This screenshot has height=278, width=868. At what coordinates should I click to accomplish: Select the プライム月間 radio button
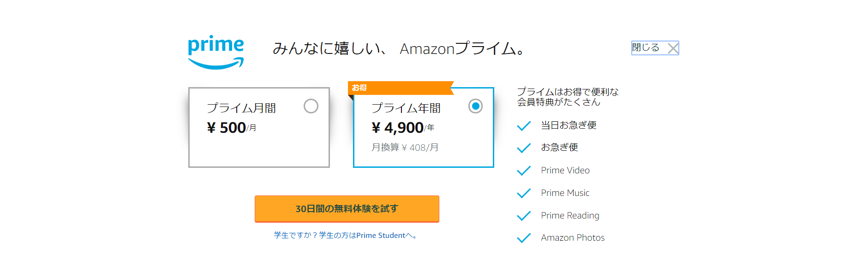(x=311, y=106)
